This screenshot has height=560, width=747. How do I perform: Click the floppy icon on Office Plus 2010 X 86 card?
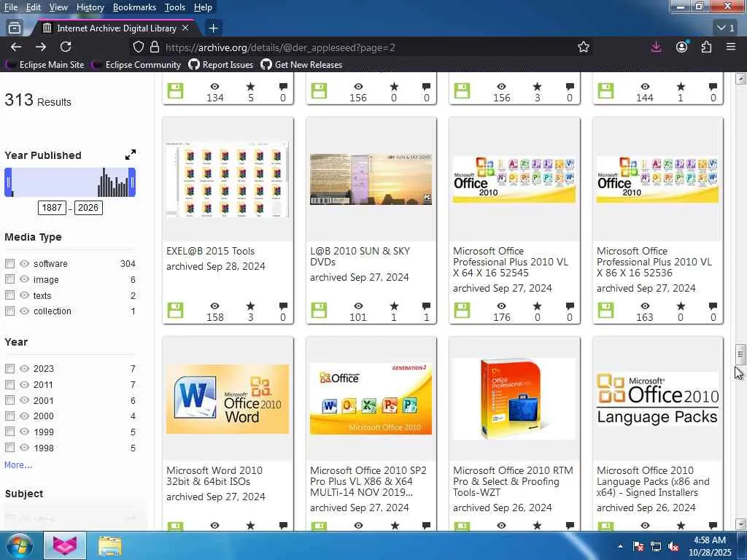pyautogui.click(x=605, y=311)
